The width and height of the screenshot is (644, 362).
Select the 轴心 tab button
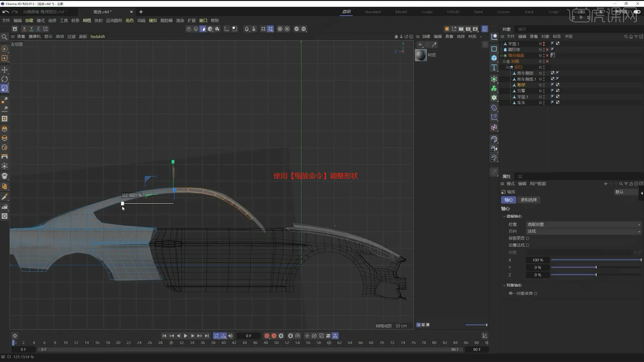(x=508, y=200)
